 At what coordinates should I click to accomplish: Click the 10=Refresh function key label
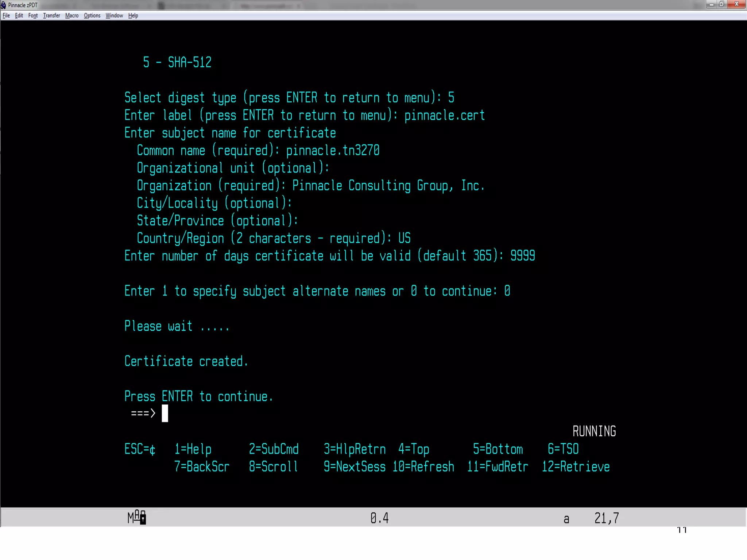[423, 467]
